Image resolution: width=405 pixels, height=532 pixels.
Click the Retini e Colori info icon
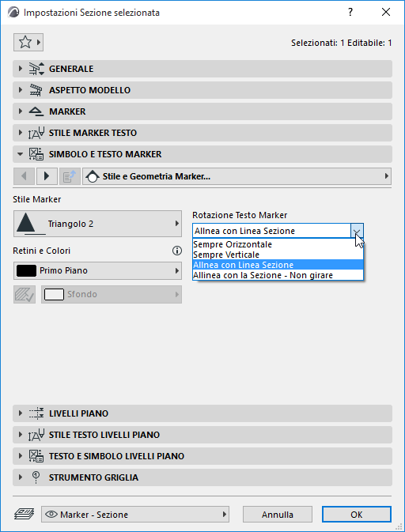[177, 251]
